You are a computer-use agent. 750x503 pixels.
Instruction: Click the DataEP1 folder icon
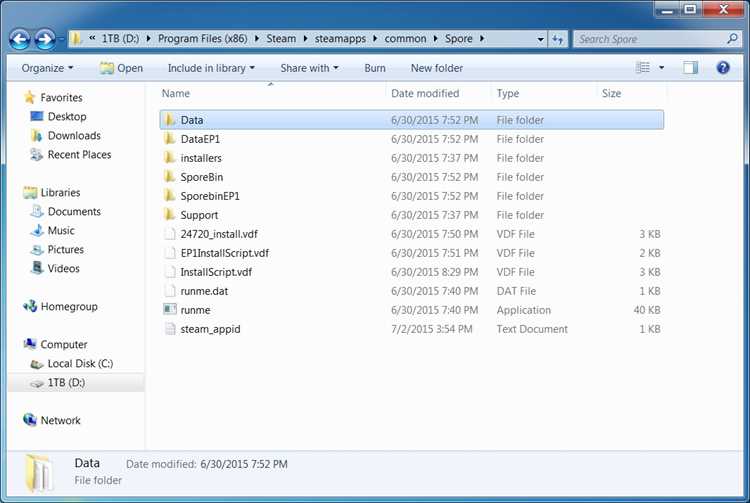(x=169, y=139)
